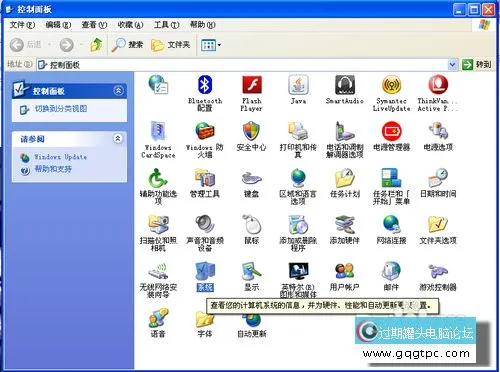Open ThinkVantage Active Protection icon
This screenshot has width=500, height=372.
tap(438, 85)
